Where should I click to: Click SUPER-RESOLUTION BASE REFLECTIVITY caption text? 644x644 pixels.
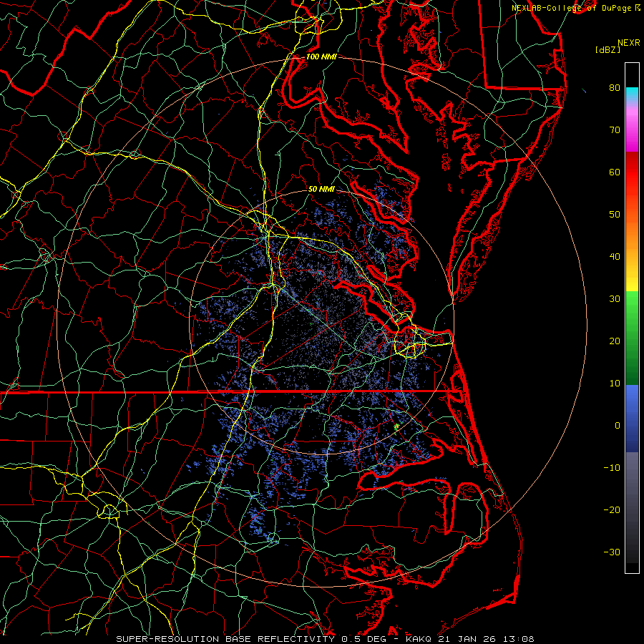pyautogui.click(x=225, y=639)
